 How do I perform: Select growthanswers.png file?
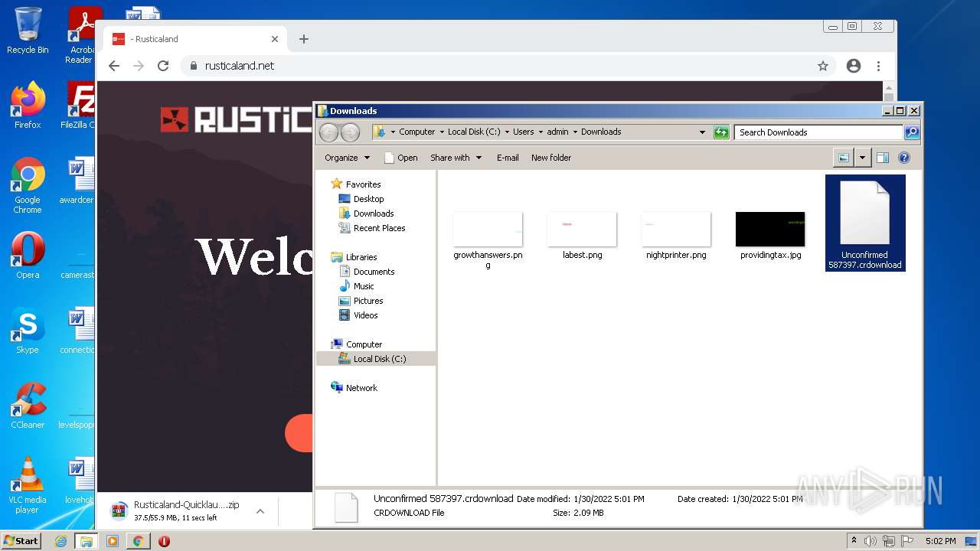click(x=488, y=240)
